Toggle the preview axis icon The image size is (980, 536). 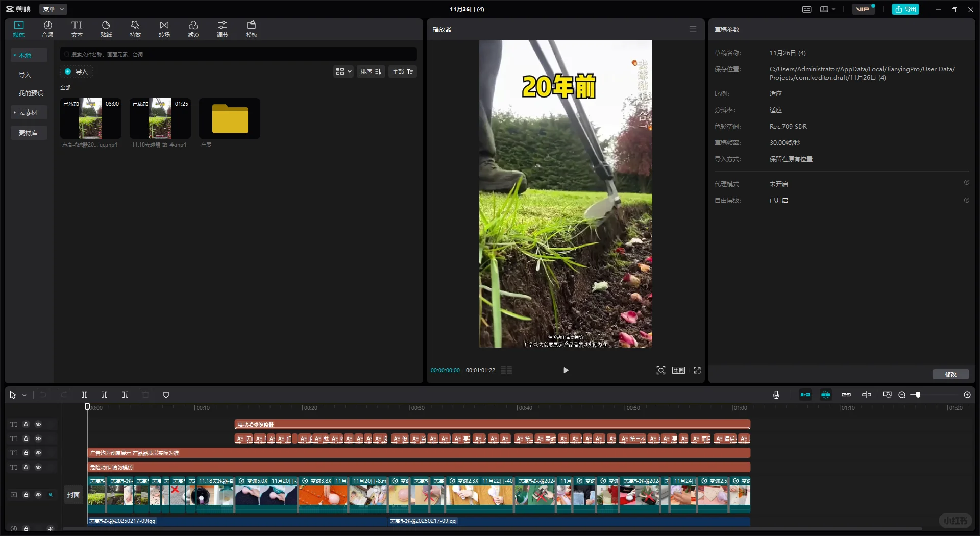[x=867, y=395]
